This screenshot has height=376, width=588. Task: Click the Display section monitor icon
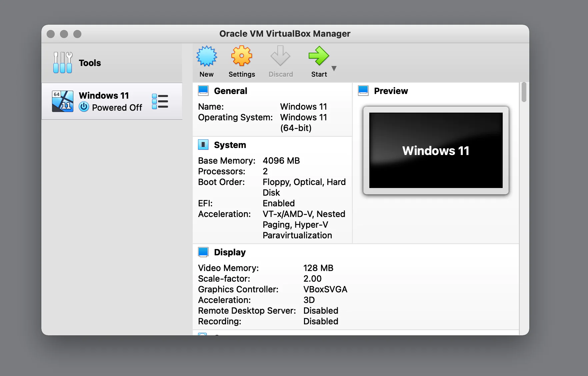pos(204,251)
